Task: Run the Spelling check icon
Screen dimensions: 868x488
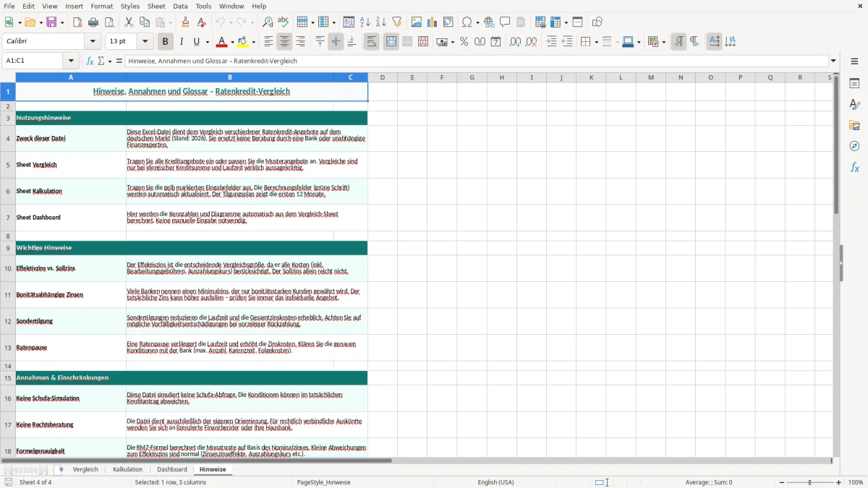Action: (283, 22)
